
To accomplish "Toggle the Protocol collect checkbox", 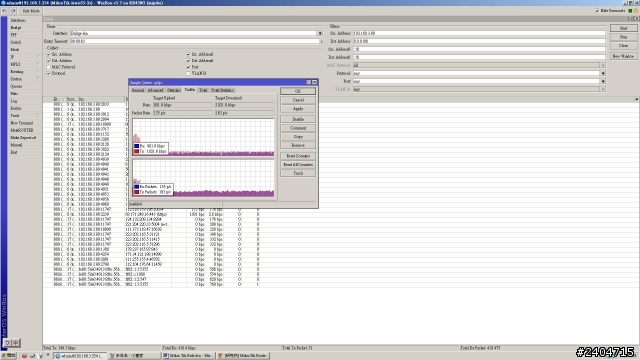I will point(49,73).
